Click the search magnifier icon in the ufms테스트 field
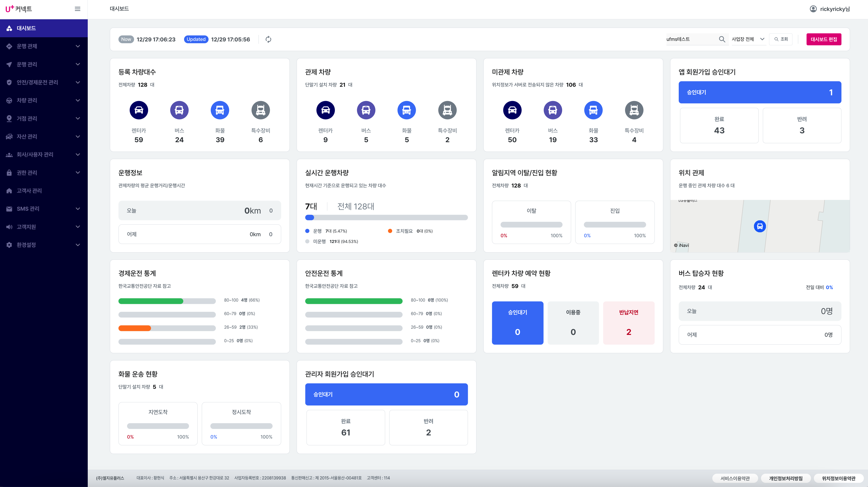 722,39
